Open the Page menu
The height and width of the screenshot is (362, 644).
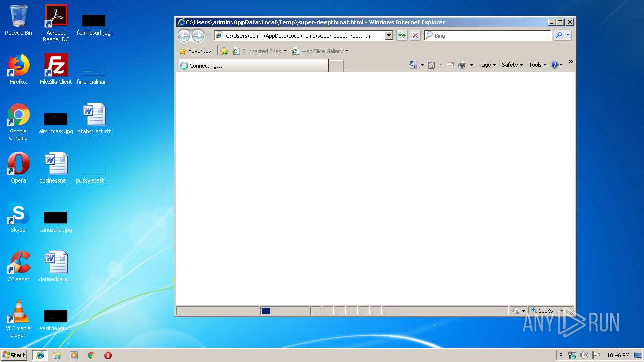487,65
